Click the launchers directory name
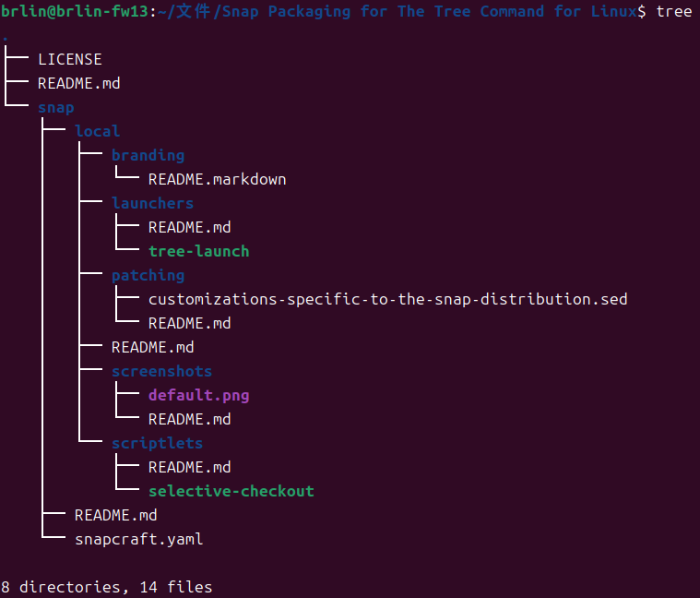700x598 pixels. pos(152,203)
